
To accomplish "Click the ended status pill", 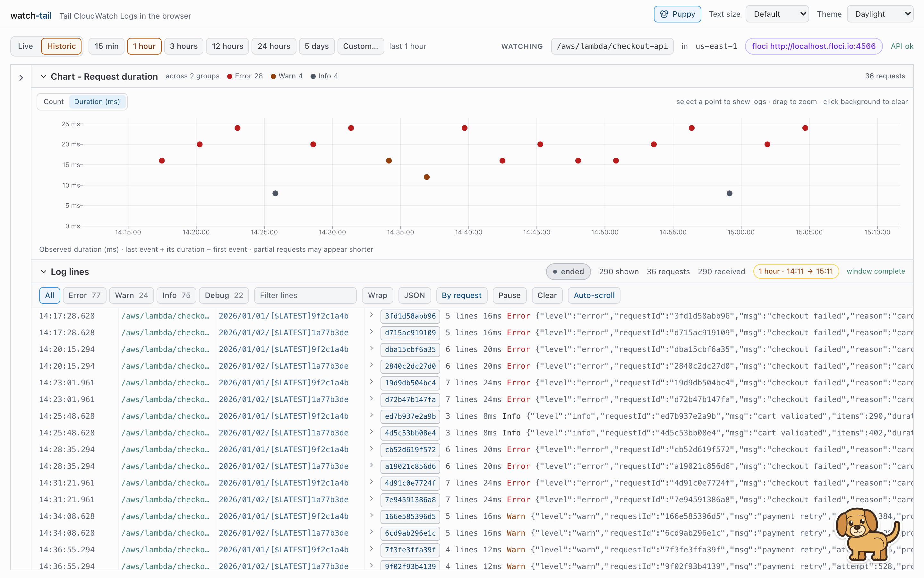I will click(x=568, y=272).
